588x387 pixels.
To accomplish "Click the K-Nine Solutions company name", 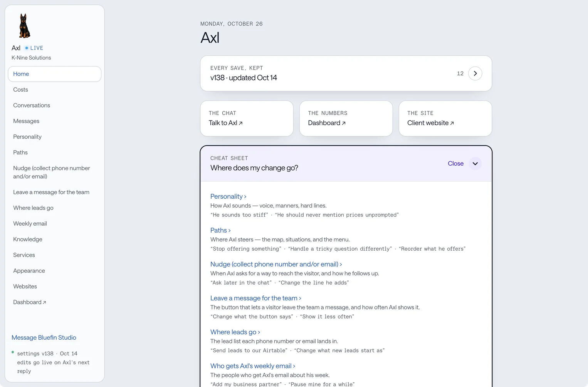I will 31,58.
